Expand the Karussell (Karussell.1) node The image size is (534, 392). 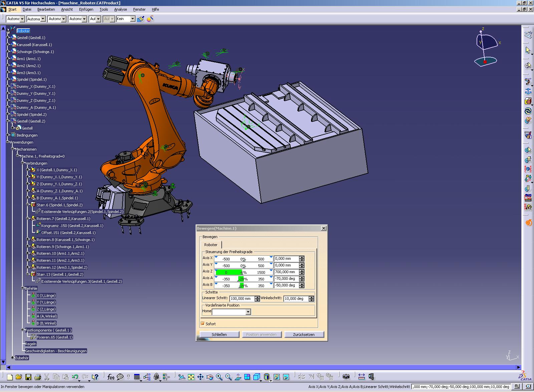8,45
